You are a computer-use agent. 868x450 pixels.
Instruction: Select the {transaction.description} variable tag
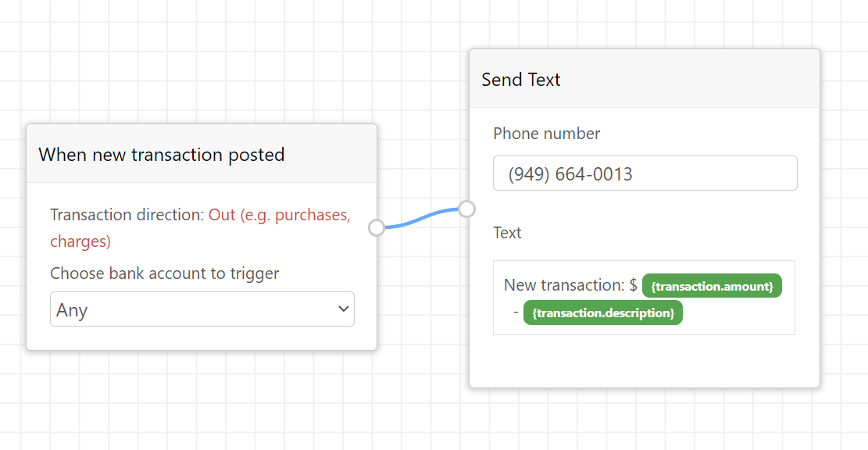(603, 312)
